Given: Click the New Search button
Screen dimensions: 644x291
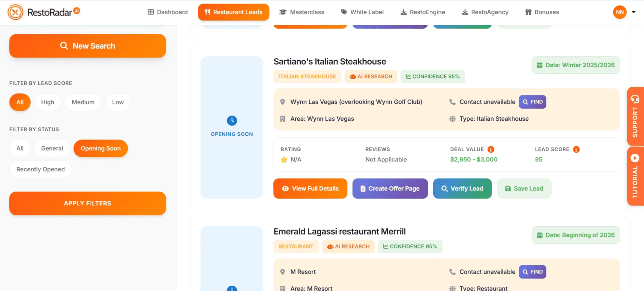Looking at the screenshot, I should click(87, 46).
